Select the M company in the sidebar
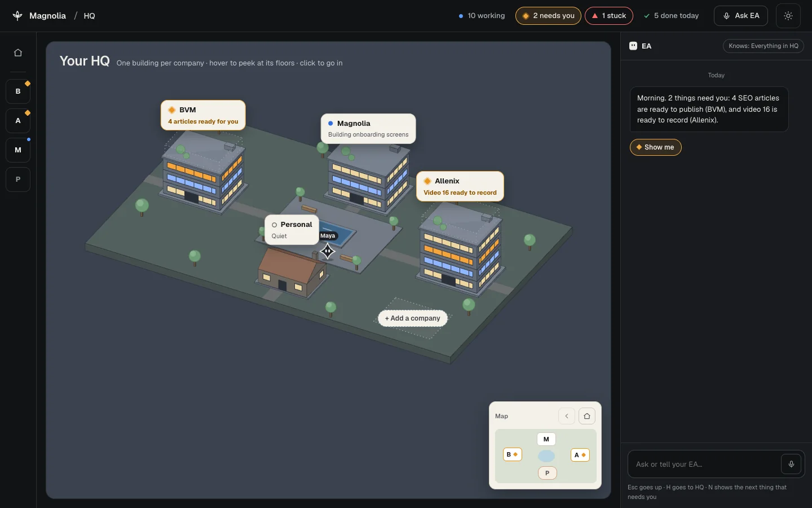This screenshot has width=812, height=508. click(x=18, y=150)
